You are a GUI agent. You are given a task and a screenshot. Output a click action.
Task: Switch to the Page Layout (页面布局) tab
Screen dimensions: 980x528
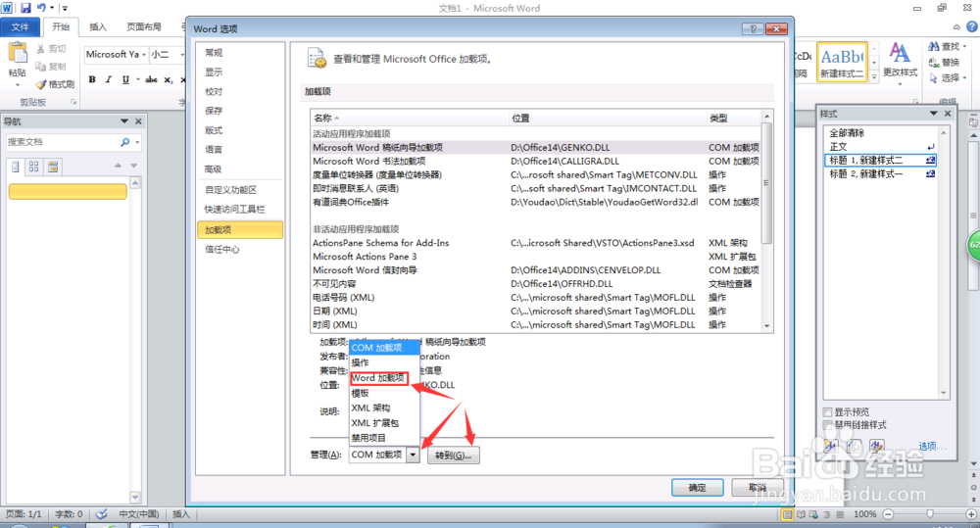[144, 26]
